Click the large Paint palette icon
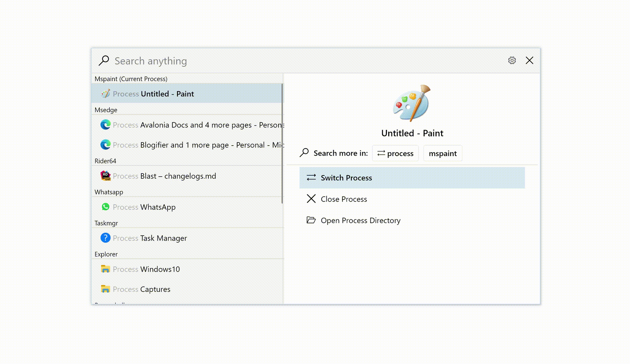The image size is (630, 364). coord(412,103)
